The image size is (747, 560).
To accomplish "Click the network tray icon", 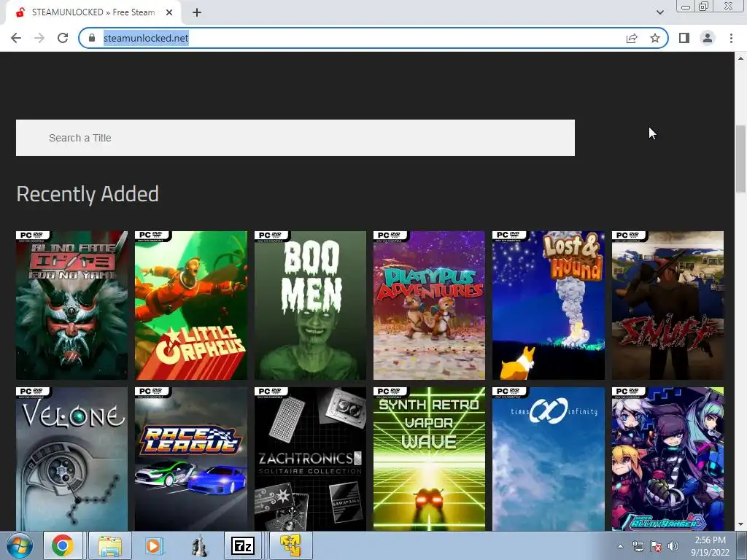I will click(x=638, y=547).
